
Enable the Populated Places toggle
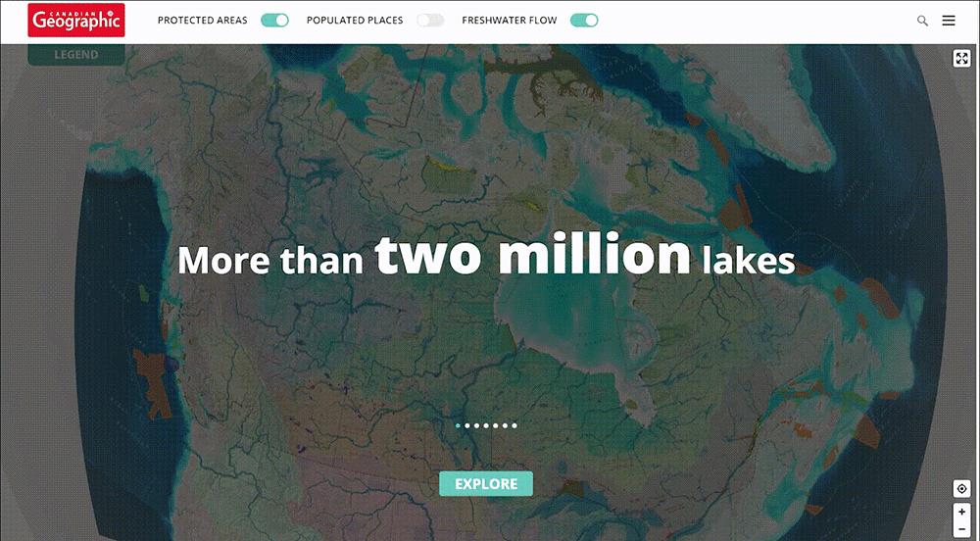430,20
